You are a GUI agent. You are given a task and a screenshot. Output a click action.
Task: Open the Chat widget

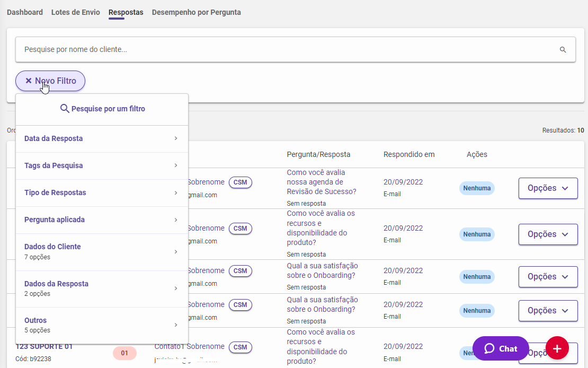(501, 348)
